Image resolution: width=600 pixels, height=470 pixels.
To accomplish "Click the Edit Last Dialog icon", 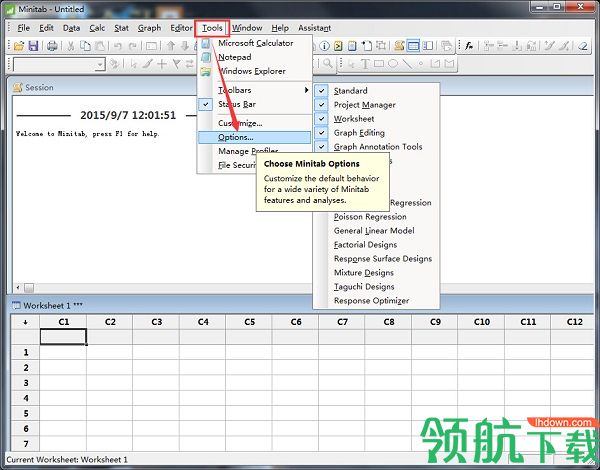I will [151, 46].
